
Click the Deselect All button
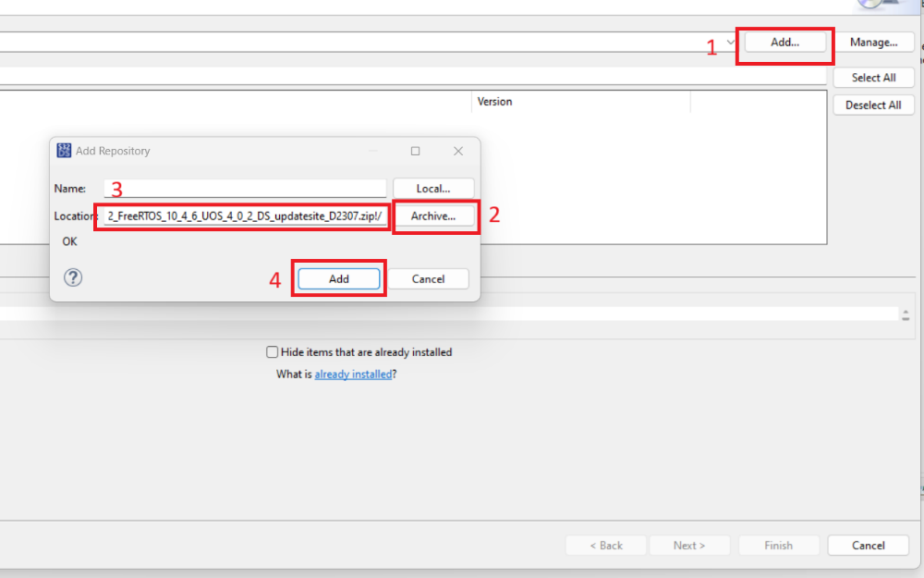click(873, 105)
